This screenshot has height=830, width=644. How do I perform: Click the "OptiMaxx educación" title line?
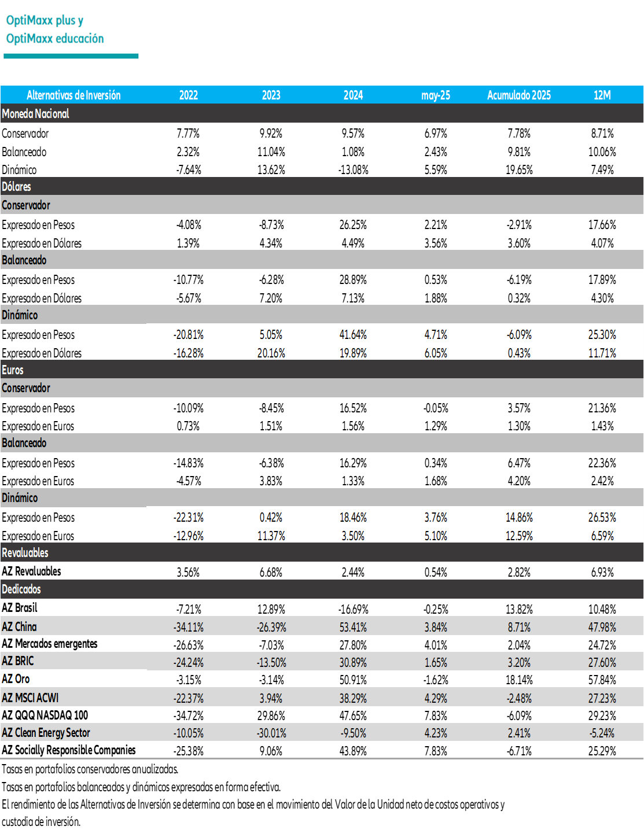[x=55, y=39]
